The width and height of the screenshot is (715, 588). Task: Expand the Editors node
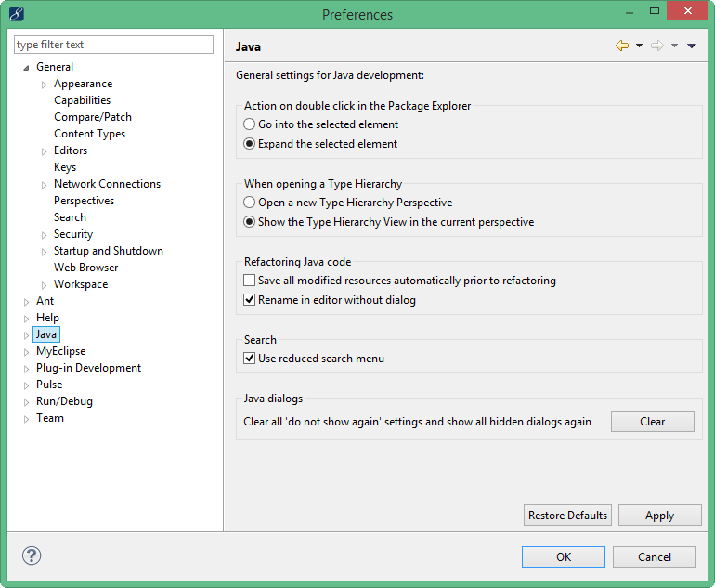tap(44, 151)
